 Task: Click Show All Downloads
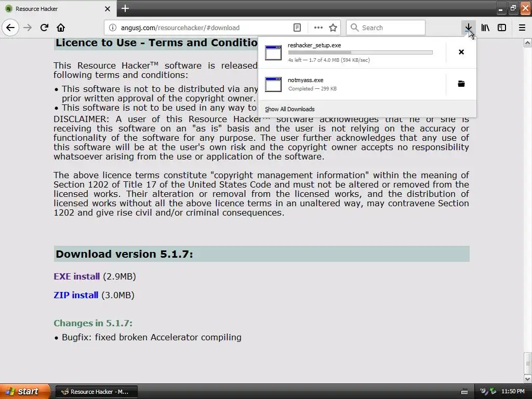(290, 109)
